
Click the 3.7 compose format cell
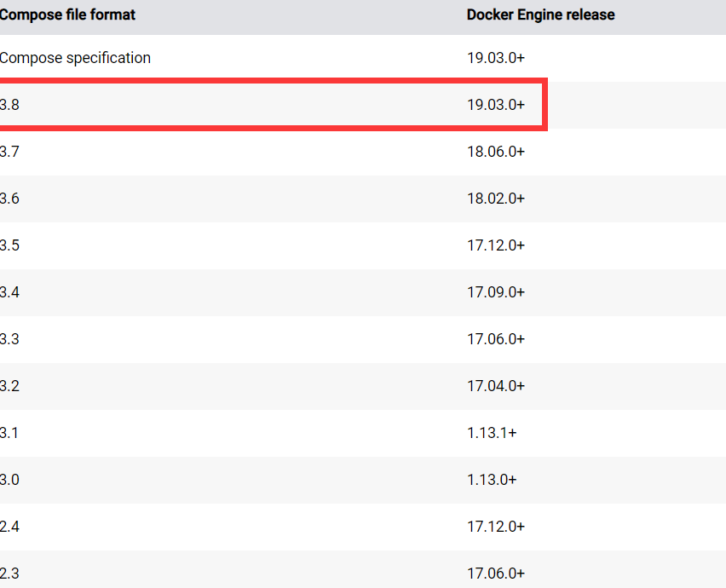(9, 152)
